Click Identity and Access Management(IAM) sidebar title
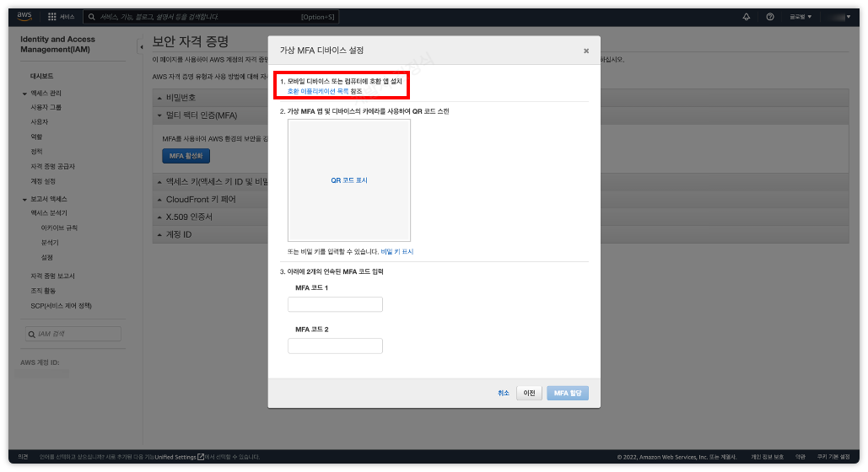 pyautogui.click(x=57, y=45)
